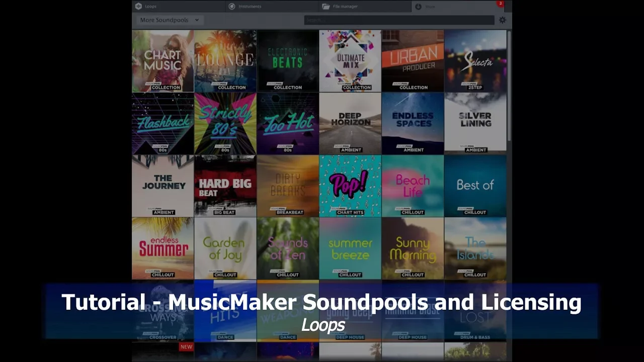Viewport: 644px width, 362px height.
Task: Open the red notification badge on the Store tab
Action: coord(500,4)
